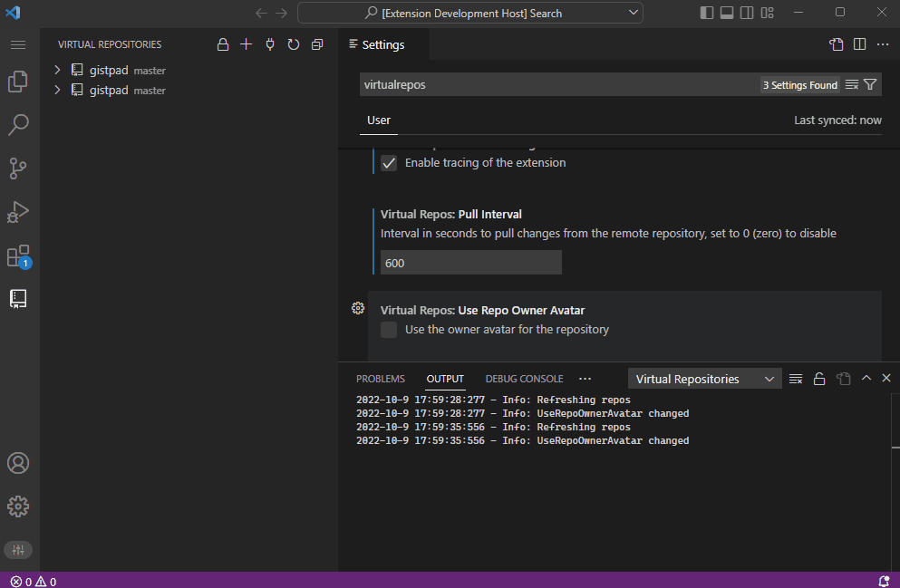Click the errors and warnings status item
Screen dimensions: 900x588
34,581
